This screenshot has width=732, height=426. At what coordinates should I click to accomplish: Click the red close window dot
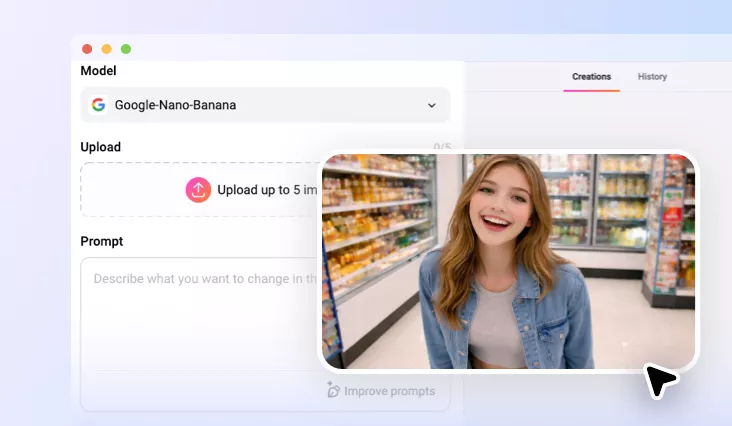coord(87,49)
